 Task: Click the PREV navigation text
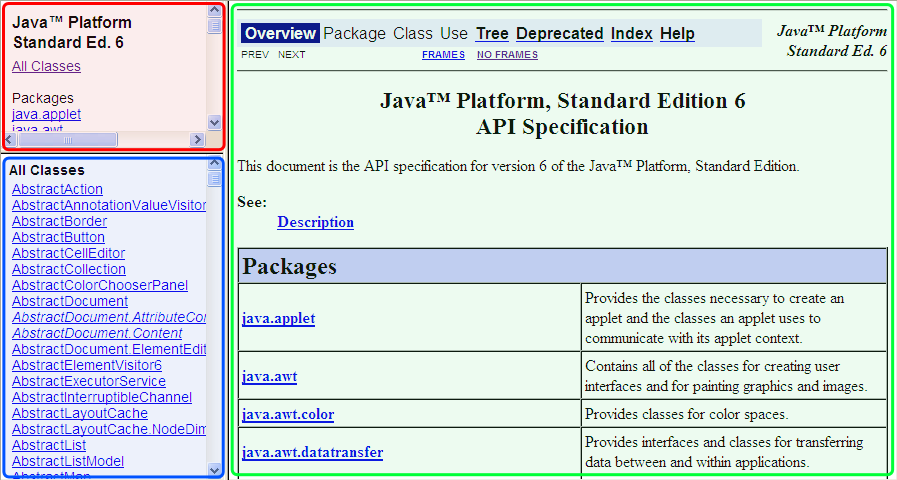coord(255,55)
